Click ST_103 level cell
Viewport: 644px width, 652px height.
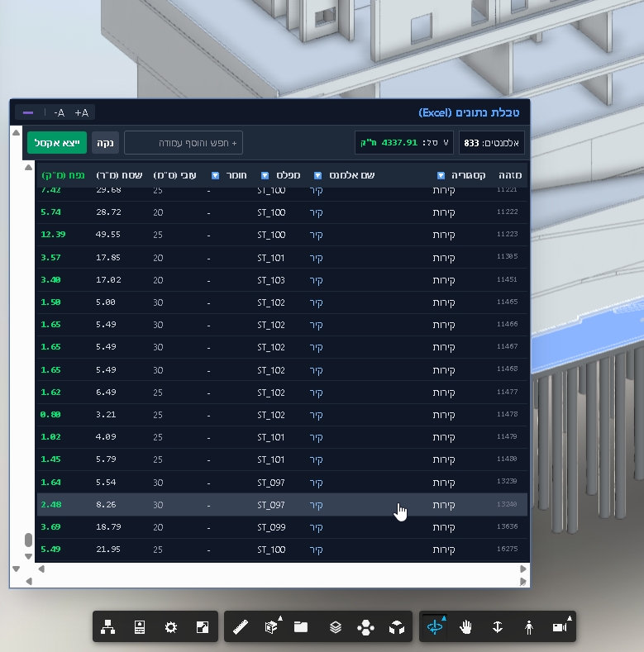(271, 280)
